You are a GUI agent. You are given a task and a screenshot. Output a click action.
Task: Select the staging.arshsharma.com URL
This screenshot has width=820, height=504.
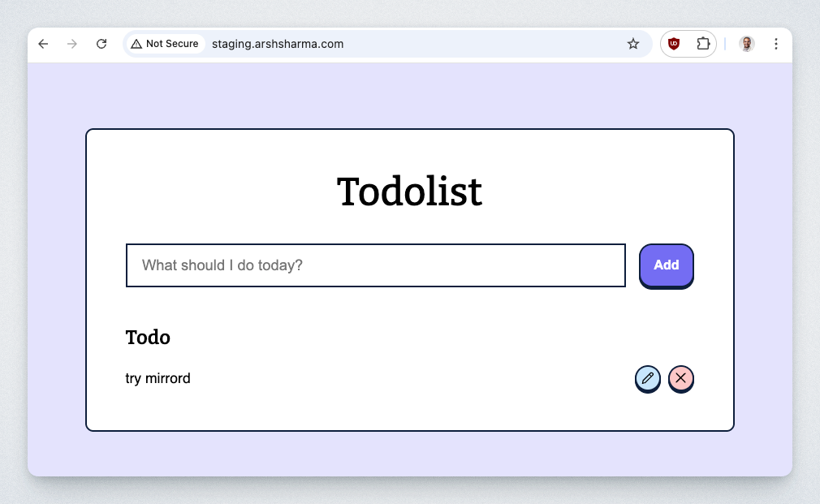(278, 44)
